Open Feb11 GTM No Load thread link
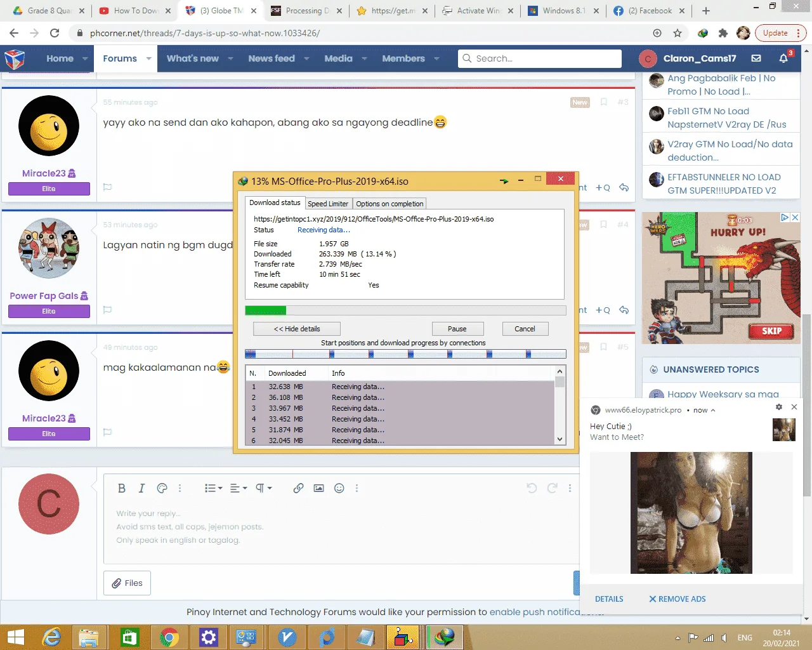The height and width of the screenshot is (650, 812). click(727, 118)
